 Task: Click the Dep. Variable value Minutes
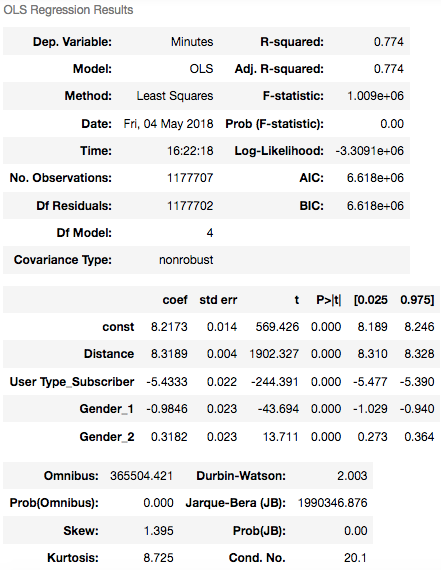pos(192,42)
